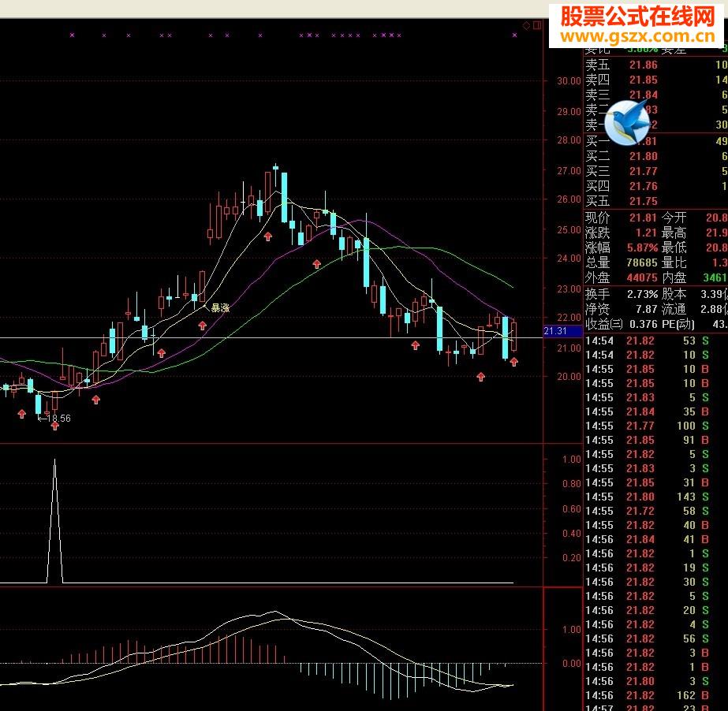Click the PE(动) label
Screen dimensions: 728x711
click(x=678, y=324)
